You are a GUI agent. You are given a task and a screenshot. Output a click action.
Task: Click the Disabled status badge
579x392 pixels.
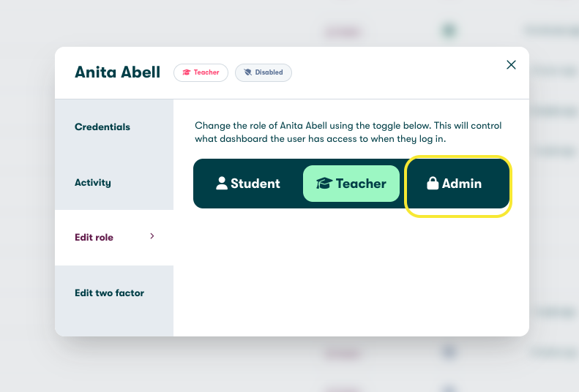point(264,72)
